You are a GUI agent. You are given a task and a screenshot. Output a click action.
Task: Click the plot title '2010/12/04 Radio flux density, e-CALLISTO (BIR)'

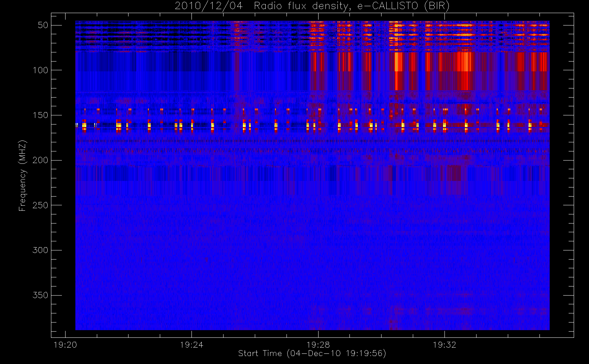coord(312,6)
